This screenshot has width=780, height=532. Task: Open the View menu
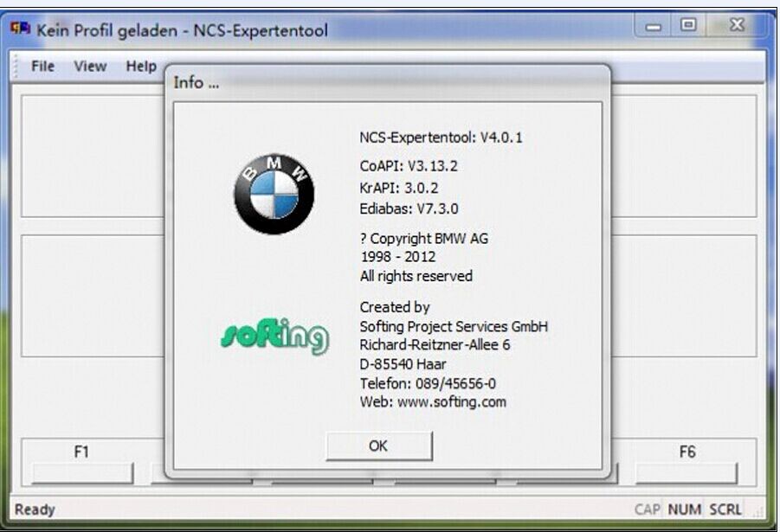coord(89,66)
